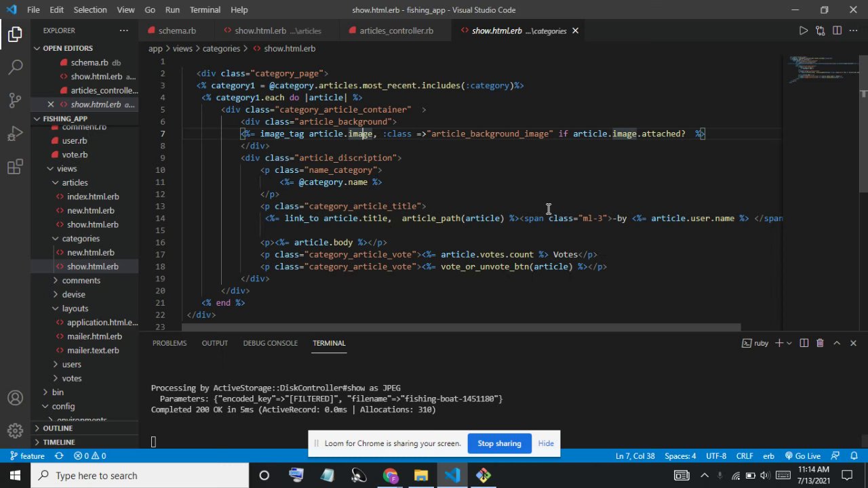Screen dimensions: 868x488
Task: Click the Hide link in Loom banner
Action: tap(546, 443)
